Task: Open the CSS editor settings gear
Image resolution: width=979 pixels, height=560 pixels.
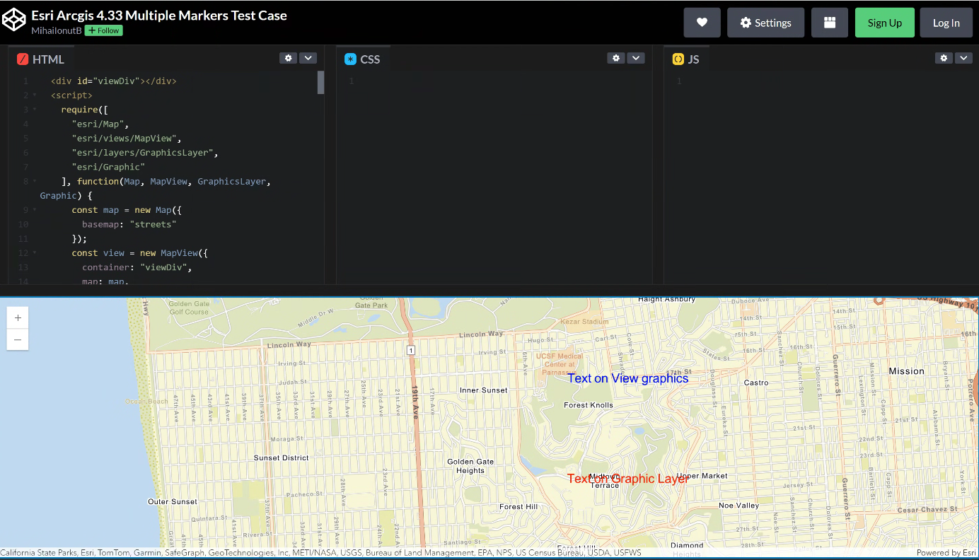Action: tap(616, 58)
